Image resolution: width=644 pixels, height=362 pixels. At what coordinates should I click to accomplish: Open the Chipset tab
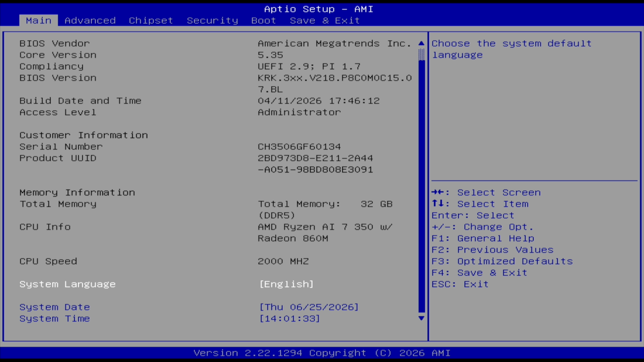(x=151, y=20)
